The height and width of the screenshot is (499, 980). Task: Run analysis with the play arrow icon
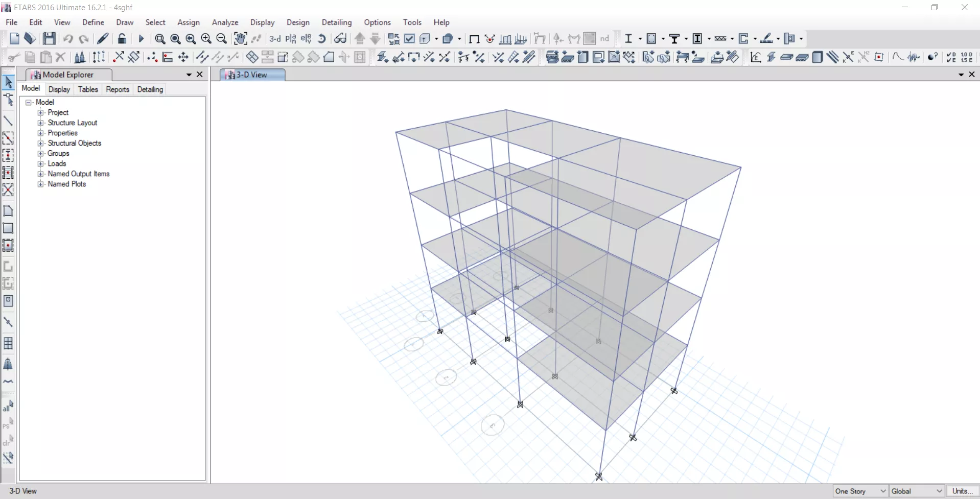142,39
